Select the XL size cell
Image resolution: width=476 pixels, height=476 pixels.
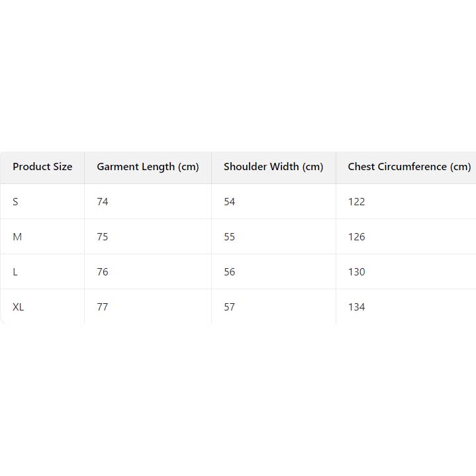(19, 307)
